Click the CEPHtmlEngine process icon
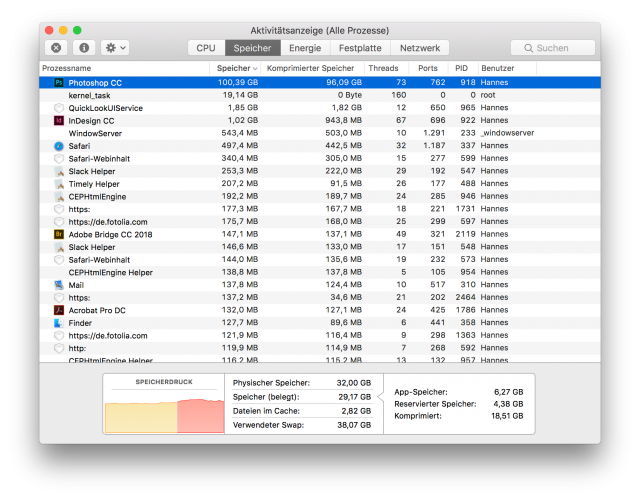Image resolution: width=640 pixels, height=500 pixels. (x=59, y=196)
